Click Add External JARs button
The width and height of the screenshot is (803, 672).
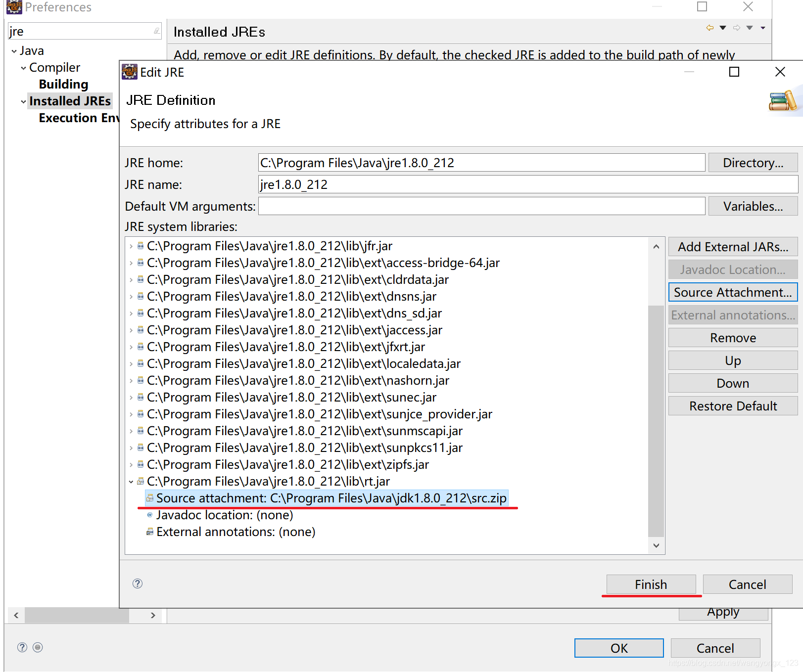click(733, 247)
